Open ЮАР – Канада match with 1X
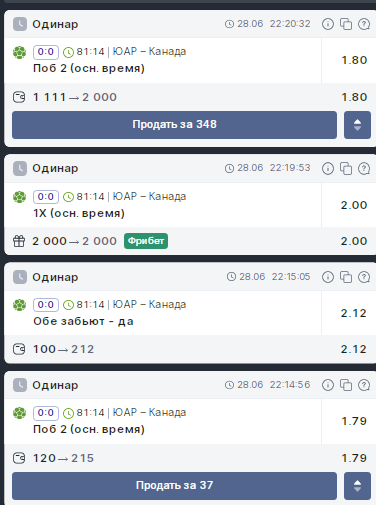376x505 pixels. click(x=149, y=196)
